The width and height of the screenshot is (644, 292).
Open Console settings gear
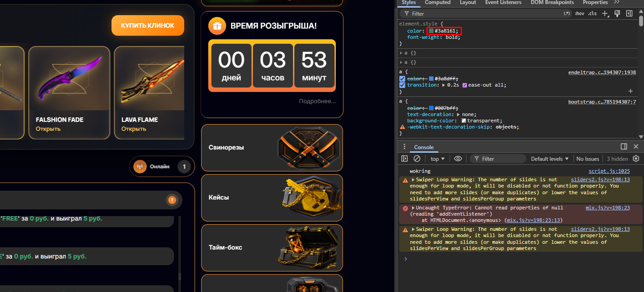point(636,159)
